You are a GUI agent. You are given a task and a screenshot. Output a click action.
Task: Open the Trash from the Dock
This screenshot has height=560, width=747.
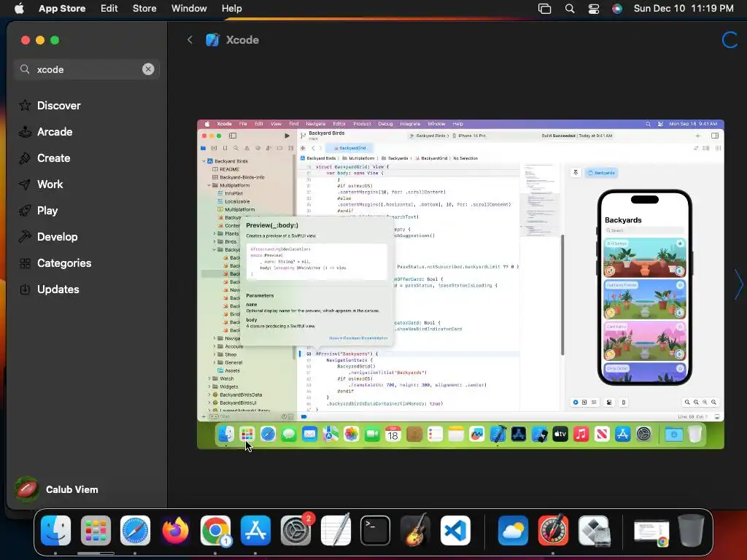click(x=691, y=530)
